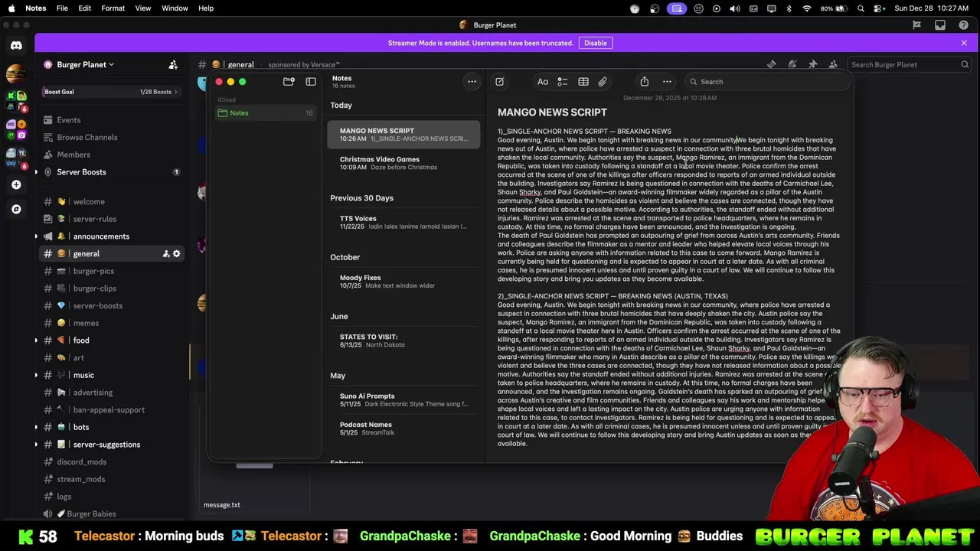This screenshot has height=551, width=980.
Task: Join Burger Babies voice channel
Action: pyautogui.click(x=111, y=514)
